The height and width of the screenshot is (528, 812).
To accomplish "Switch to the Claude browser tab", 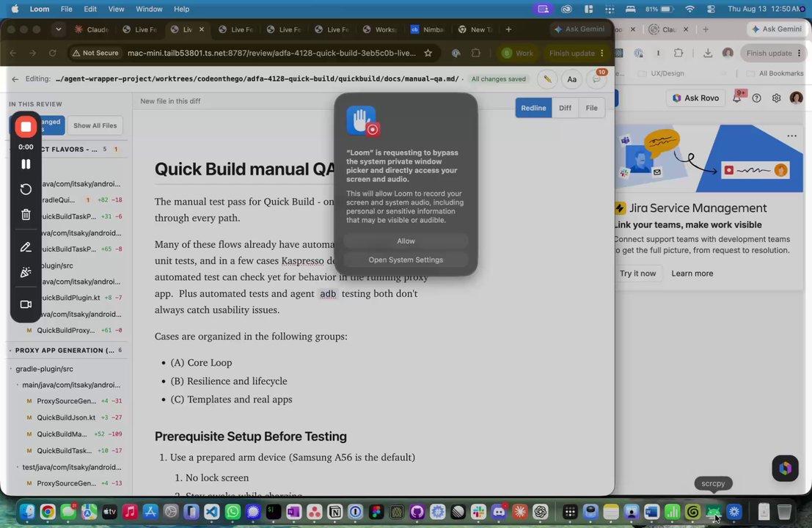I will pos(92,29).
